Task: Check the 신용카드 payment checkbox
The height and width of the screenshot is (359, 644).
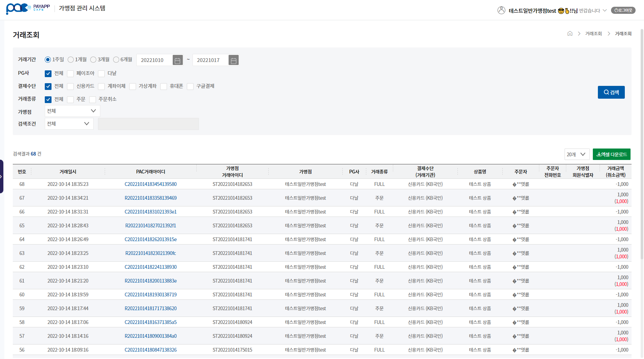Action: 70,86
